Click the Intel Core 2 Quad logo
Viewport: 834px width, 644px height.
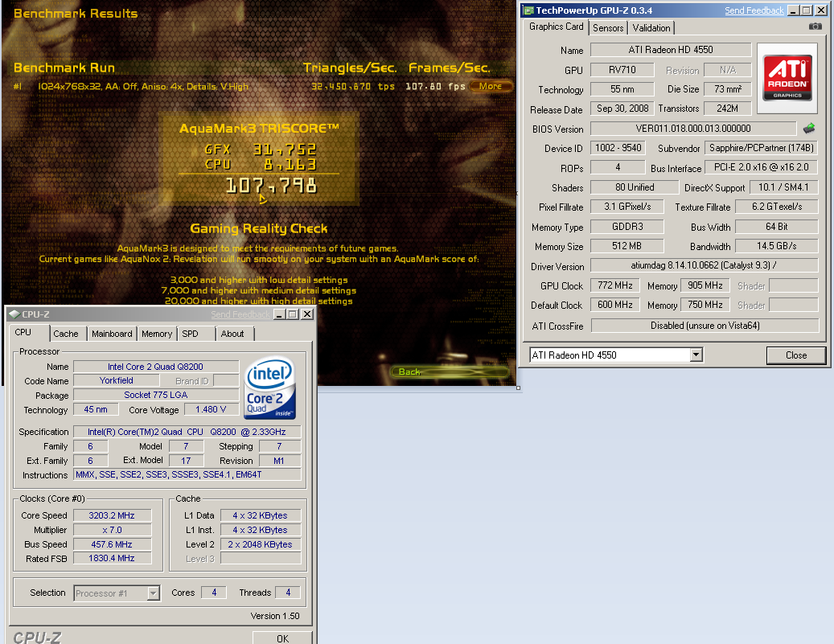click(269, 388)
